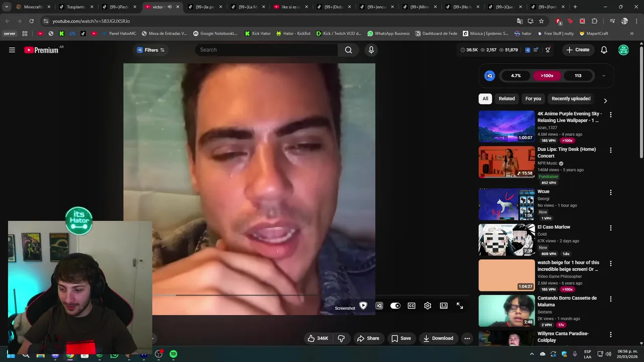The image size is (644, 362).
Task: Open 'El Caso Marlow' video title
Action: click(553, 227)
